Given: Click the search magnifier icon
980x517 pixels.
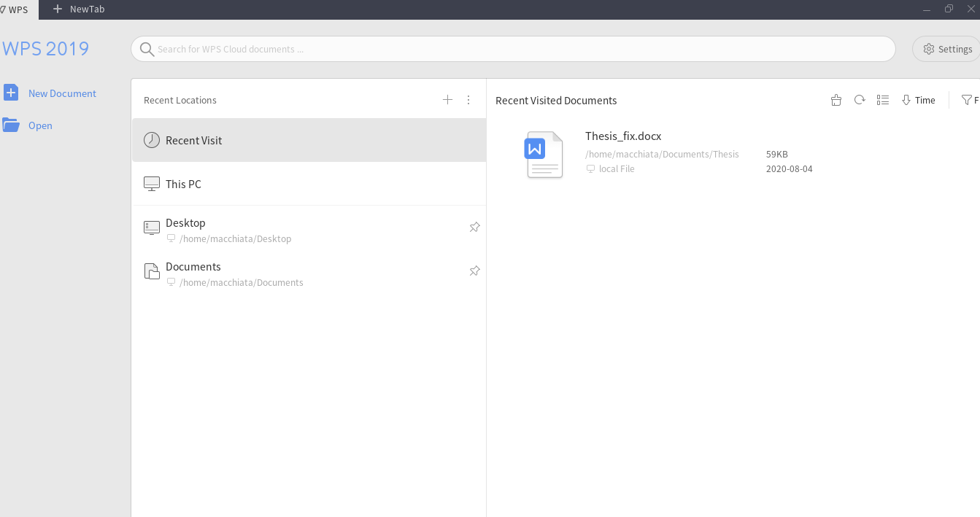Looking at the screenshot, I should pos(147,49).
